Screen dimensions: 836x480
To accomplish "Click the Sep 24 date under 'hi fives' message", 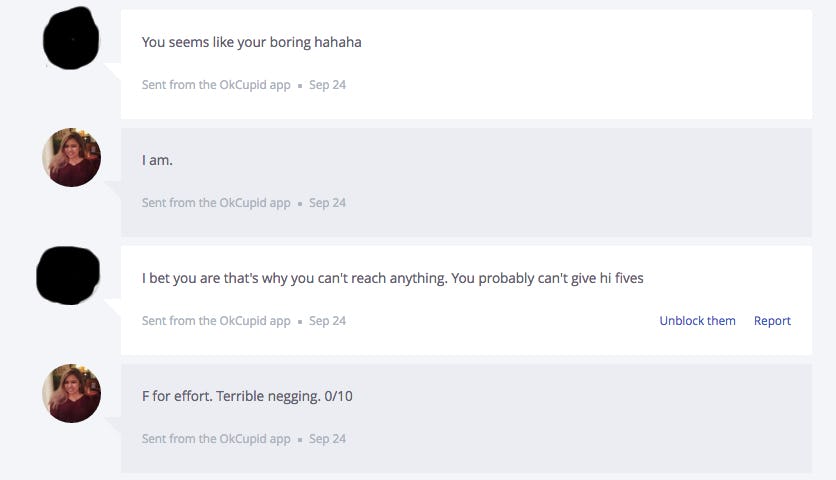I will pyautogui.click(x=327, y=321).
